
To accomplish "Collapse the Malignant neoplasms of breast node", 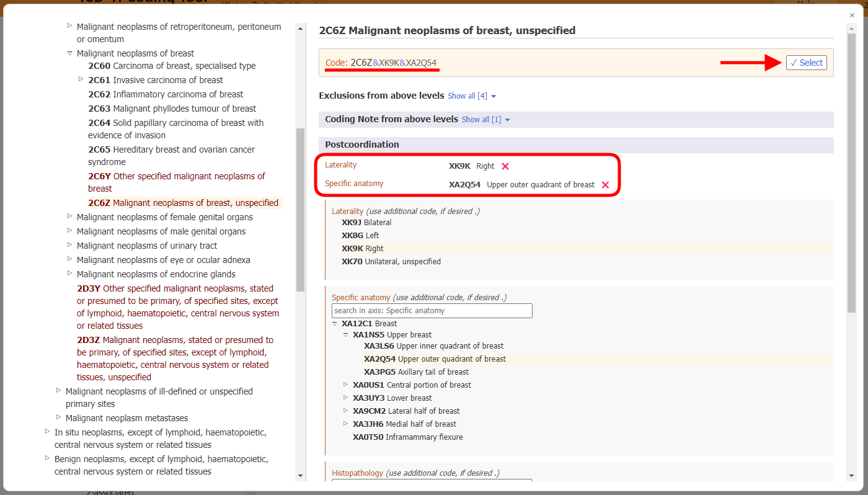I will click(x=69, y=53).
